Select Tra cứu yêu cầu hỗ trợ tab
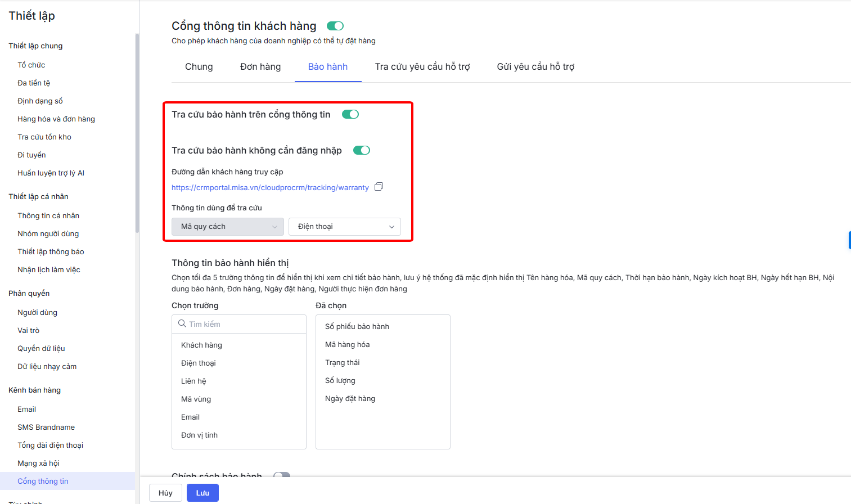Screen dimensions: 851x504 click(422, 67)
